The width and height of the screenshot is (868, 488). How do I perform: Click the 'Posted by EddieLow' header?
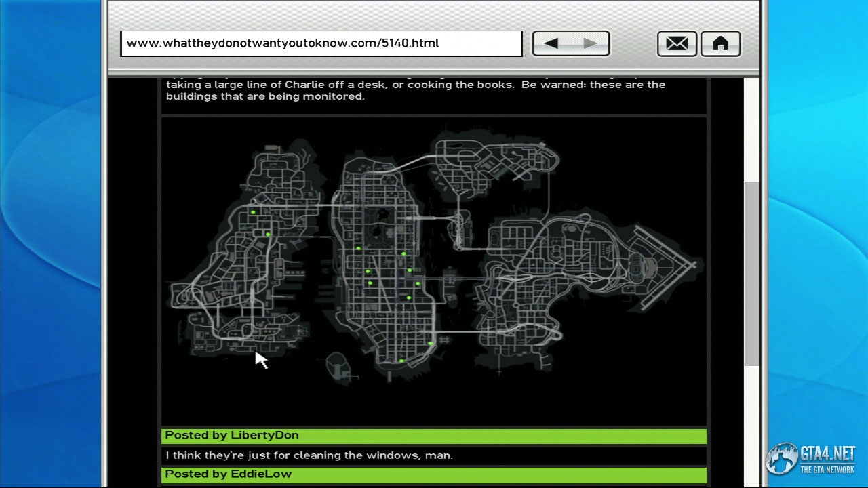pyautogui.click(x=434, y=474)
